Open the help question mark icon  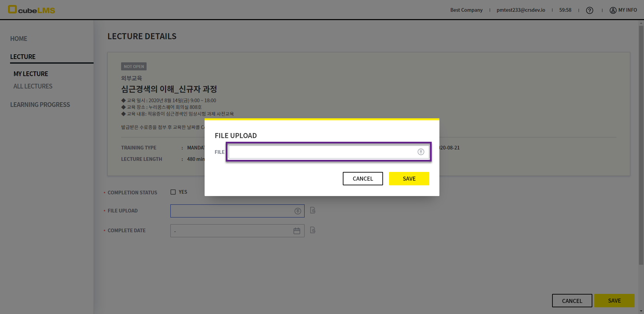589,10
